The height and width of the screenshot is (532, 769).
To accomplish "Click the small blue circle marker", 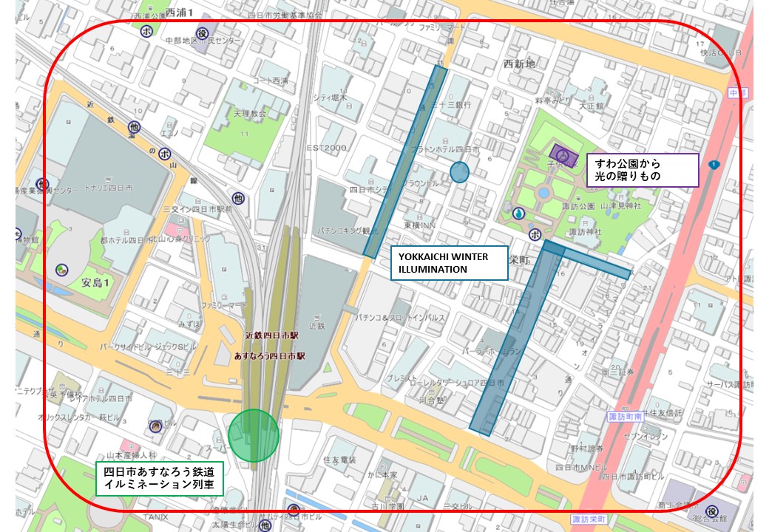I will point(459,172).
